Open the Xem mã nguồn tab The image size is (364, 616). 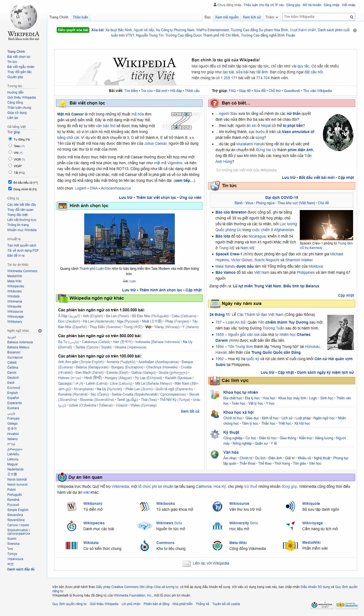pyautogui.click(x=227, y=17)
